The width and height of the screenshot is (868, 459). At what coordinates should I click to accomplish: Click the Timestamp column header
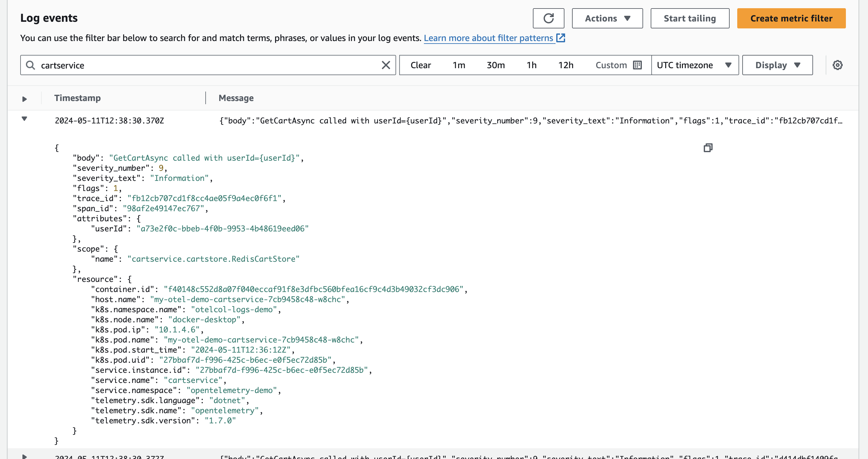pos(77,98)
